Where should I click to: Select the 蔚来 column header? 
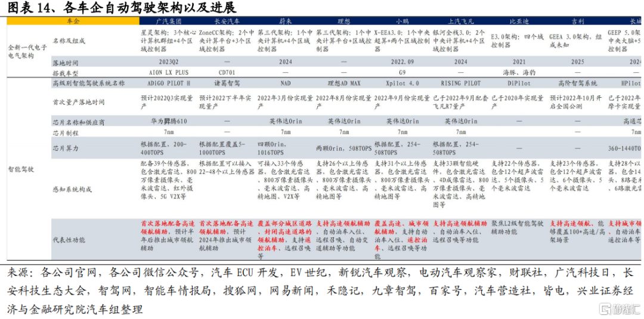286,20
